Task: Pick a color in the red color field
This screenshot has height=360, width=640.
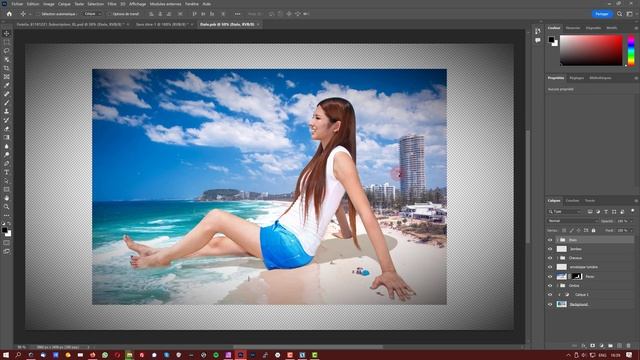Action: (591, 50)
